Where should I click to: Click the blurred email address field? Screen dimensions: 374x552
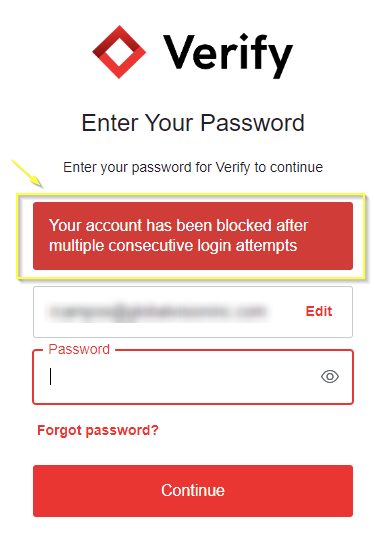click(193, 312)
